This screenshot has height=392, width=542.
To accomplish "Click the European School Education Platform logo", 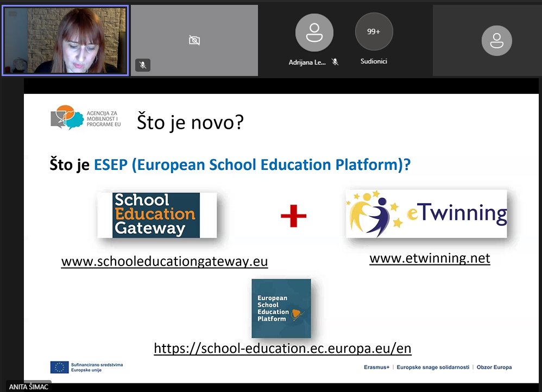I will (x=281, y=307).
